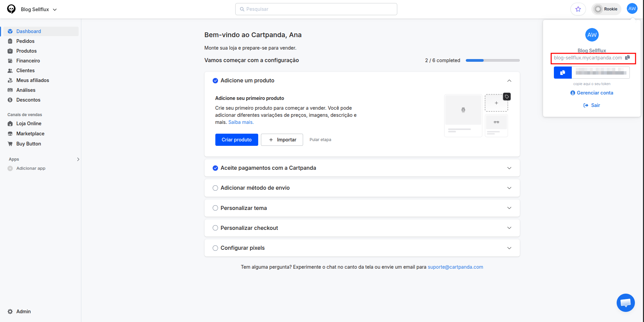Screen dimensions: 644x322
Task: Open Admin settings gear in sidebar
Action: click(10, 312)
